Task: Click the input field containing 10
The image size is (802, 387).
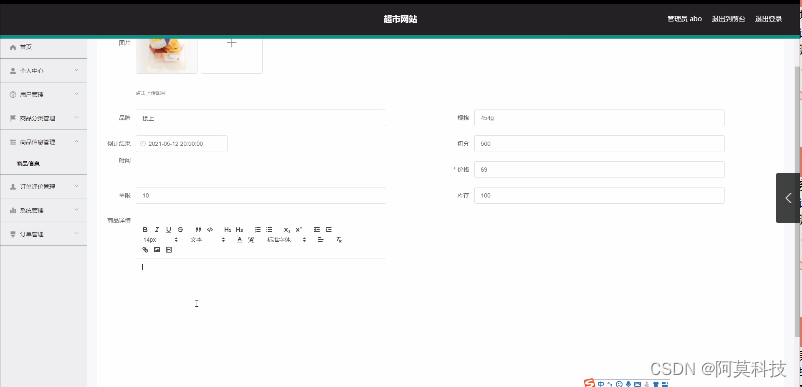Action: 261,195
